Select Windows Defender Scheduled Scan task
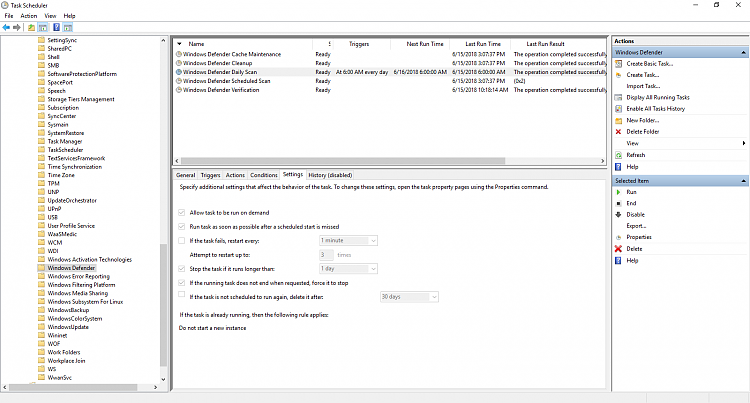 (227, 81)
